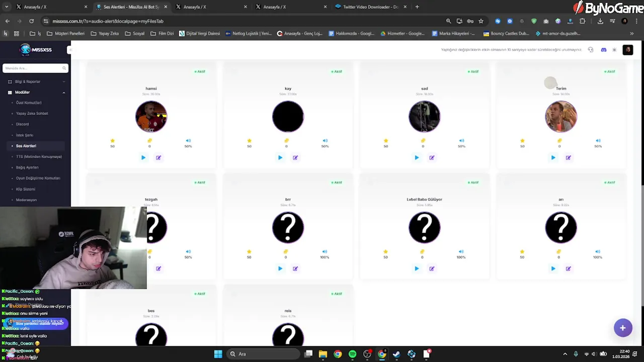Screen dimensions: 644x362
Task: Play the hamsi sound alert
Action: pos(143,158)
